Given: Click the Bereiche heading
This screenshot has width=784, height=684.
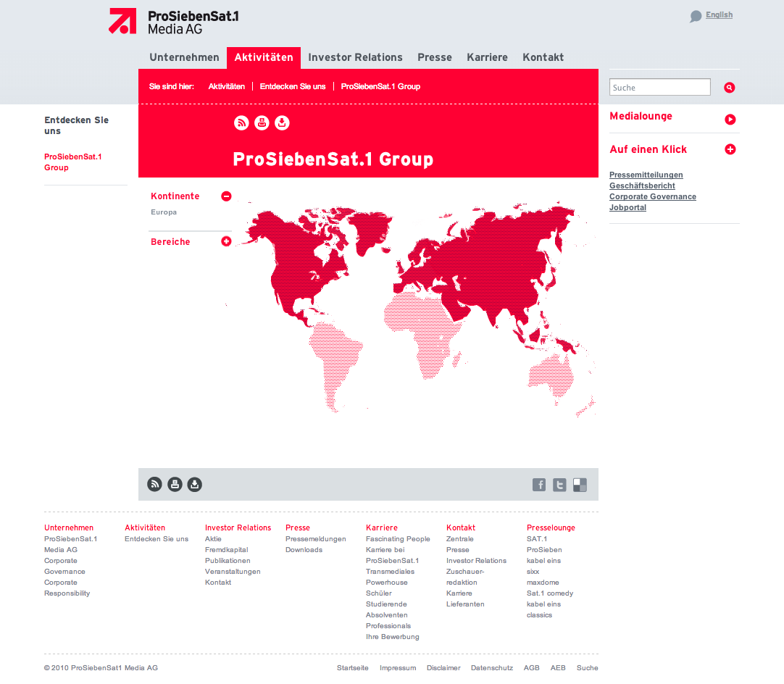Looking at the screenshot, I should tap(170, 241).
